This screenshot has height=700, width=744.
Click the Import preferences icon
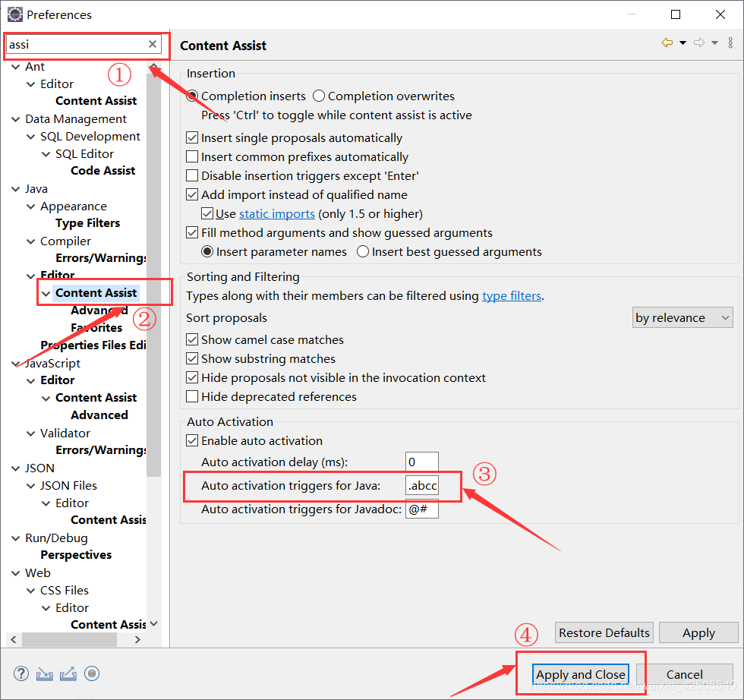(x=45, y=673)
